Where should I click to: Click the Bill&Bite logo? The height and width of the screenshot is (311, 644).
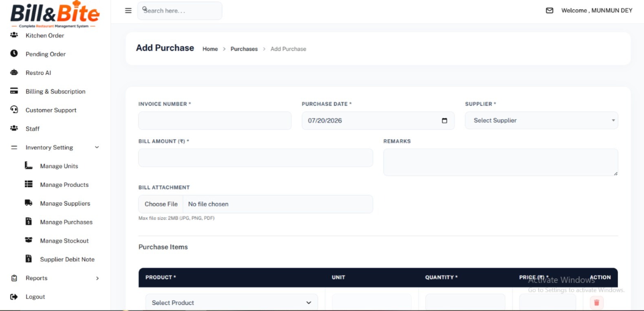tap(55, 14)
